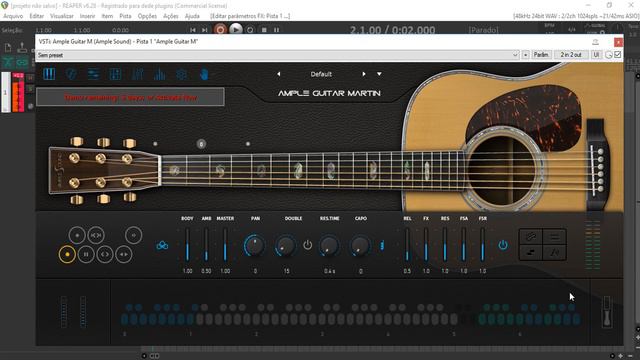Open the Arquivo menu
Viewport: 640px width, 360px height.
point(13,16)
